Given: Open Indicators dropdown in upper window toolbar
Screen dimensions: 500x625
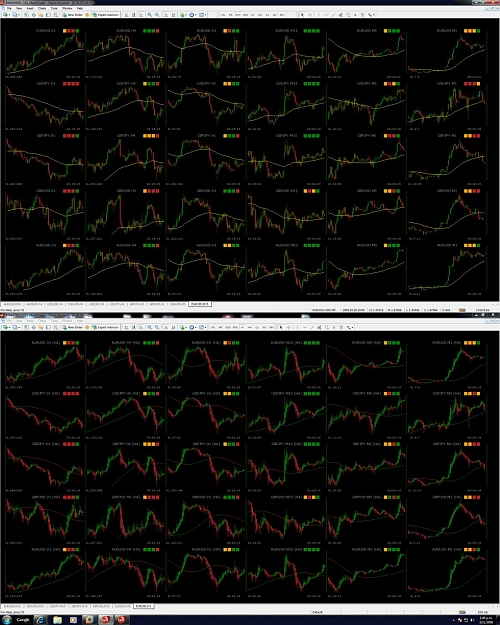Looking at the screenshot, I should (183, 15).
